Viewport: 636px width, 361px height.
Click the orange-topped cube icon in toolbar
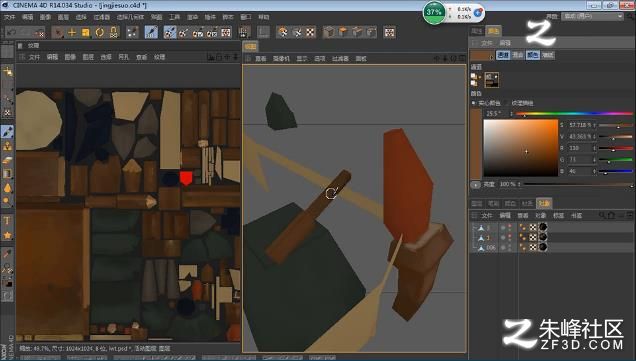[343, 32]
